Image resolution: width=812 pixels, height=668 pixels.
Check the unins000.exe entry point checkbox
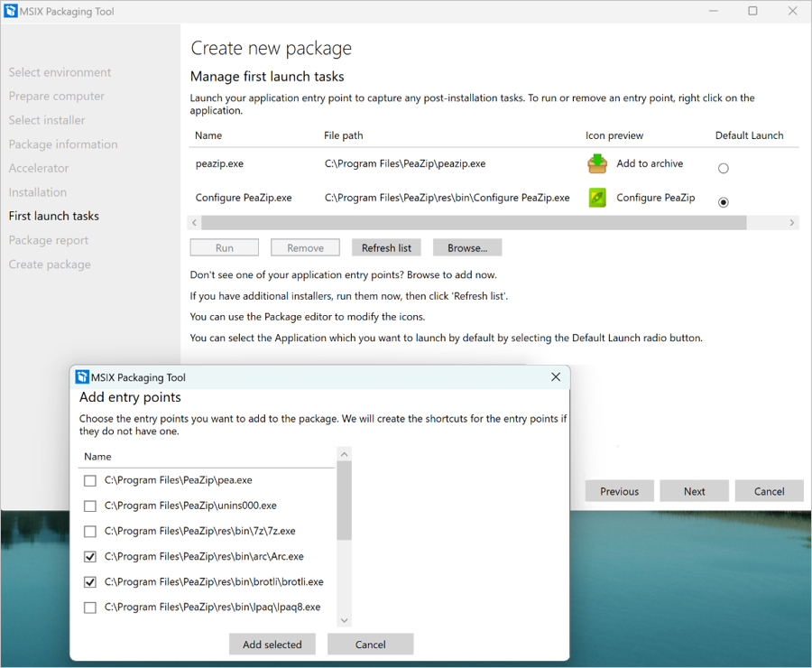click(90, 506)
